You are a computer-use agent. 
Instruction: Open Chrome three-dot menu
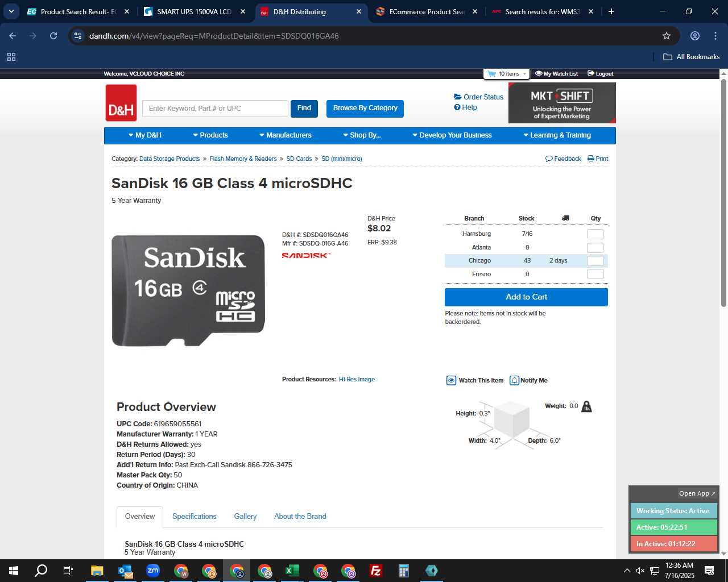715,36
